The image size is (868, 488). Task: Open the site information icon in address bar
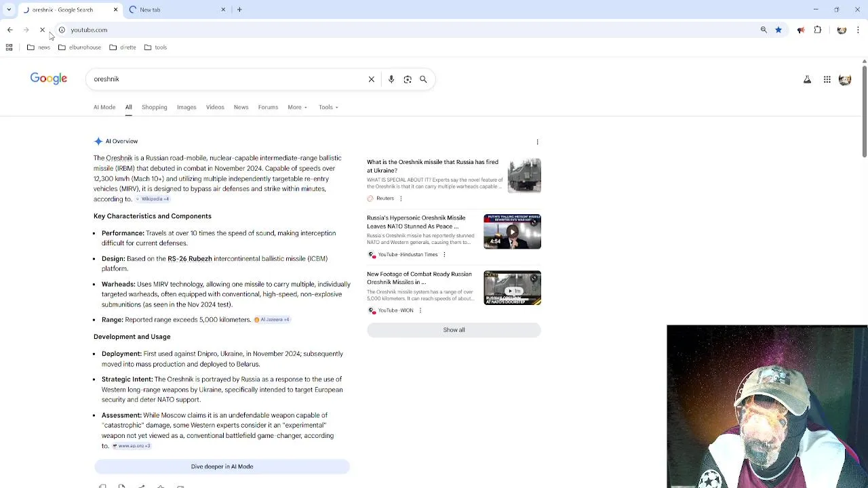(x=62, y=30)
